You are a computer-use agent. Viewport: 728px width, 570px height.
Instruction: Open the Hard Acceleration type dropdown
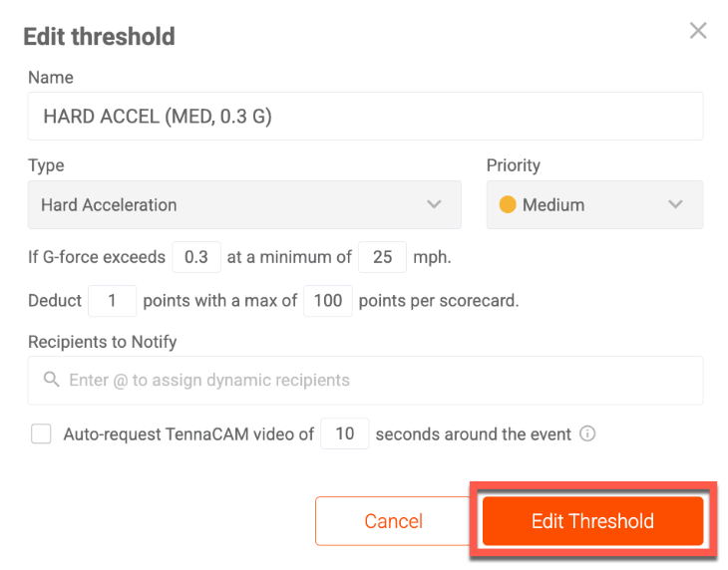(244, 204)
